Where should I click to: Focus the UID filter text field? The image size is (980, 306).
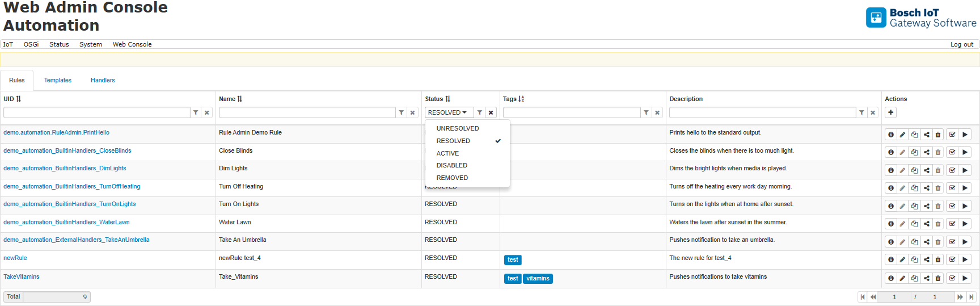[96, 112]
